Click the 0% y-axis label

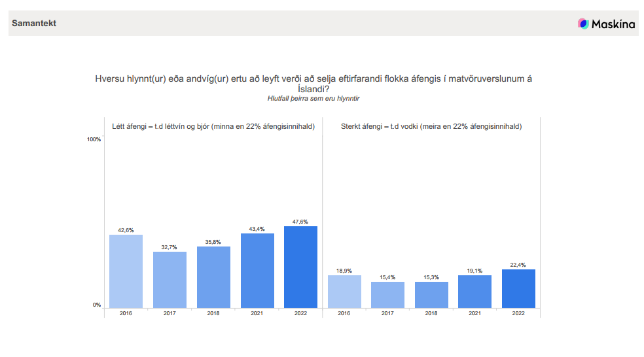coord(96,305)
